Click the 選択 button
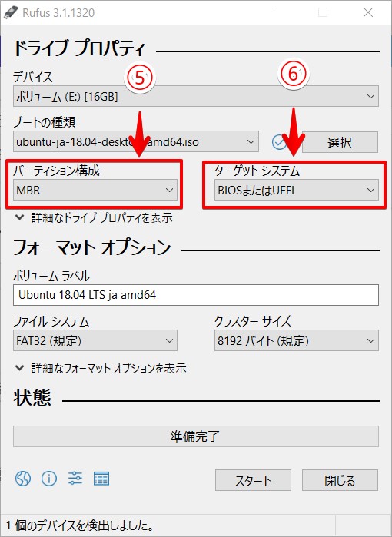The image size is (392, 537). (x=340, y=142)
